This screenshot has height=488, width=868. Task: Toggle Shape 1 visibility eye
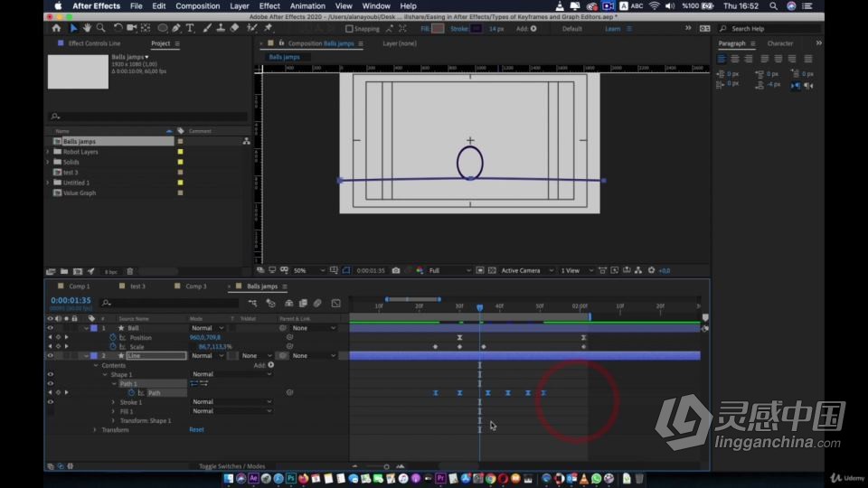click(51, 374)
